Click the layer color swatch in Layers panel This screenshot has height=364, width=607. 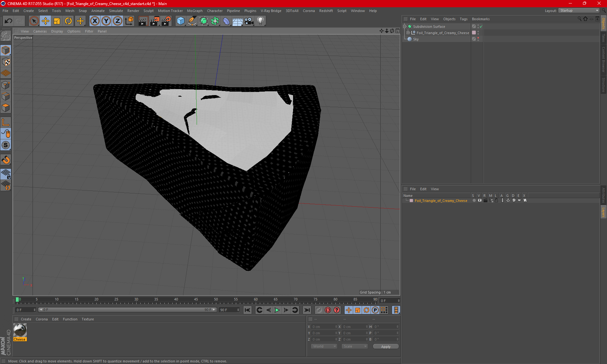[411, 201]
